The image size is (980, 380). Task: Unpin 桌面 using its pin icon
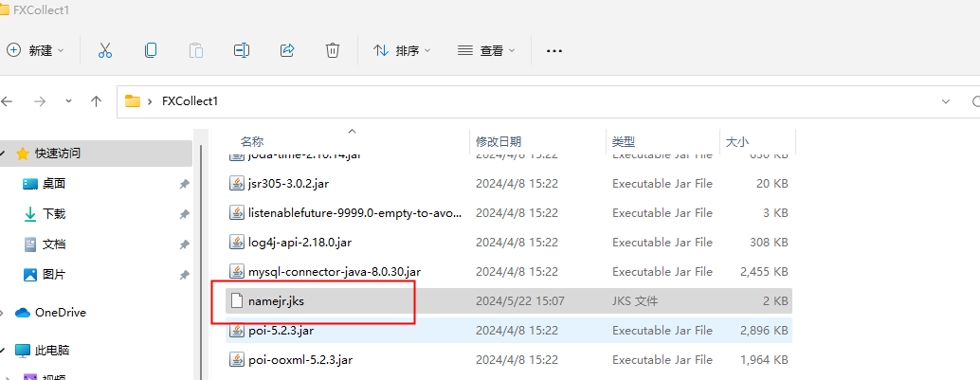[184, 184]
